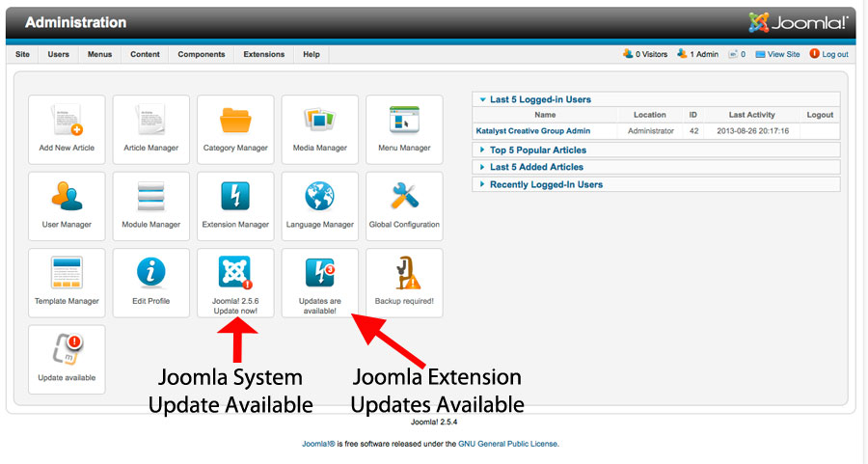
Task: Click the Name column header
Action: click(x=545, y=115)
